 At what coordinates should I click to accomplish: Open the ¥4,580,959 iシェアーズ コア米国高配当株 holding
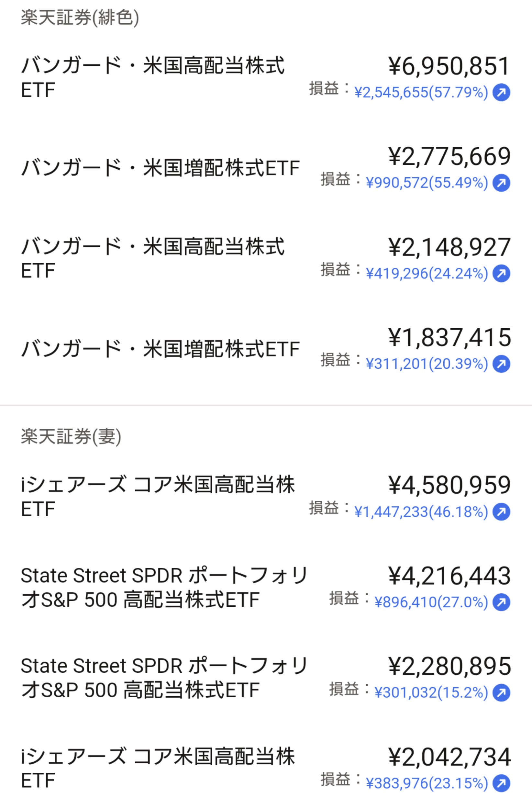266,497
